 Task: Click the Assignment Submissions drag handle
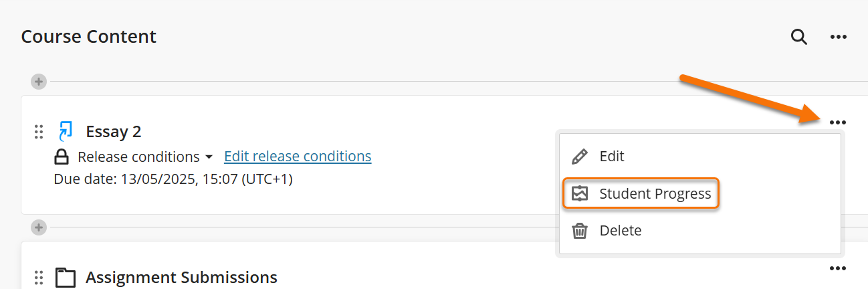39,277
